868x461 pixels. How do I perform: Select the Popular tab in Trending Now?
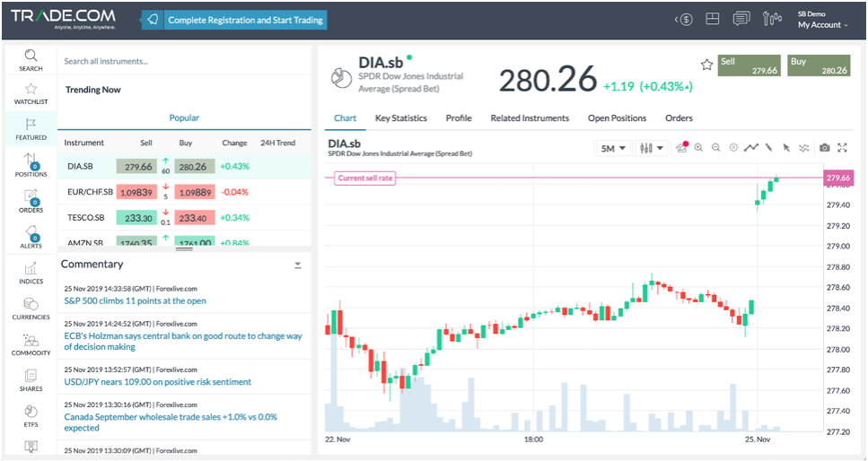(184, 117)
